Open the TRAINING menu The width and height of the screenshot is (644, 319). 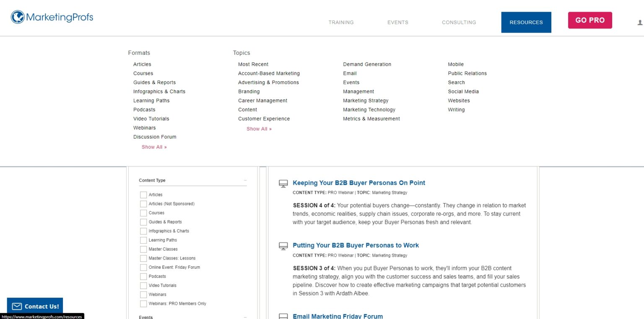pos(341,22)
